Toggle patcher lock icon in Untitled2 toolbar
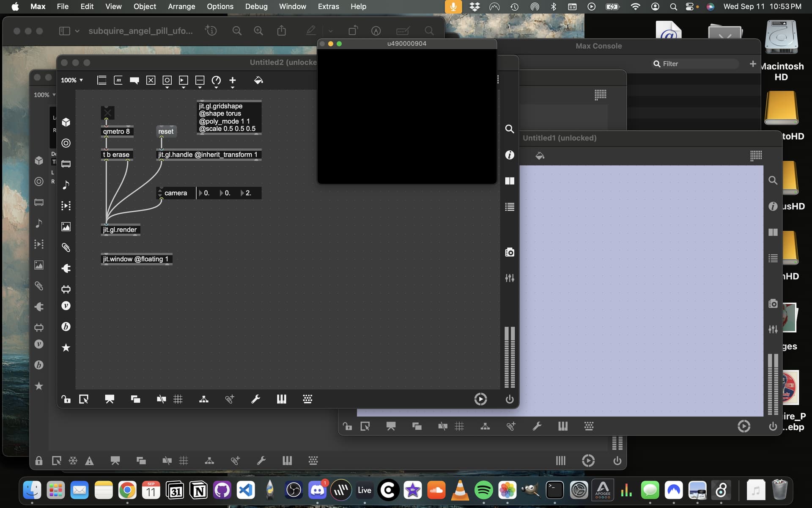The width and height of the screenshot is (812, 508). [66, 399]
